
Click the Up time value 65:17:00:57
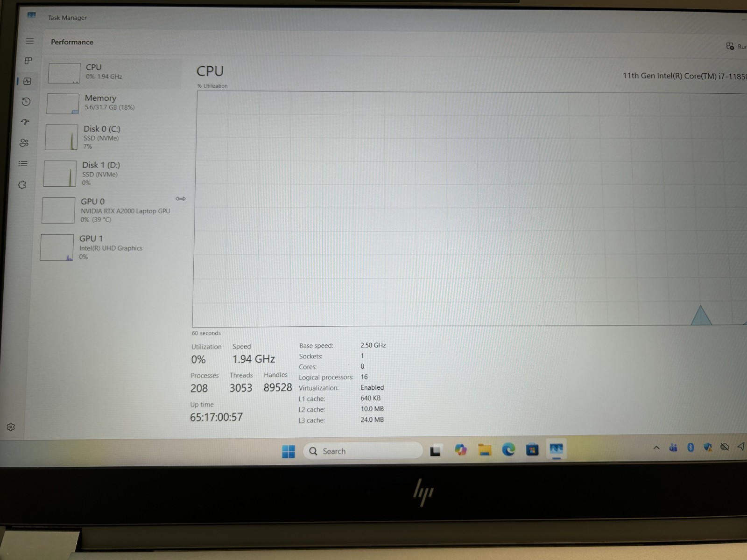pos(216,417)
